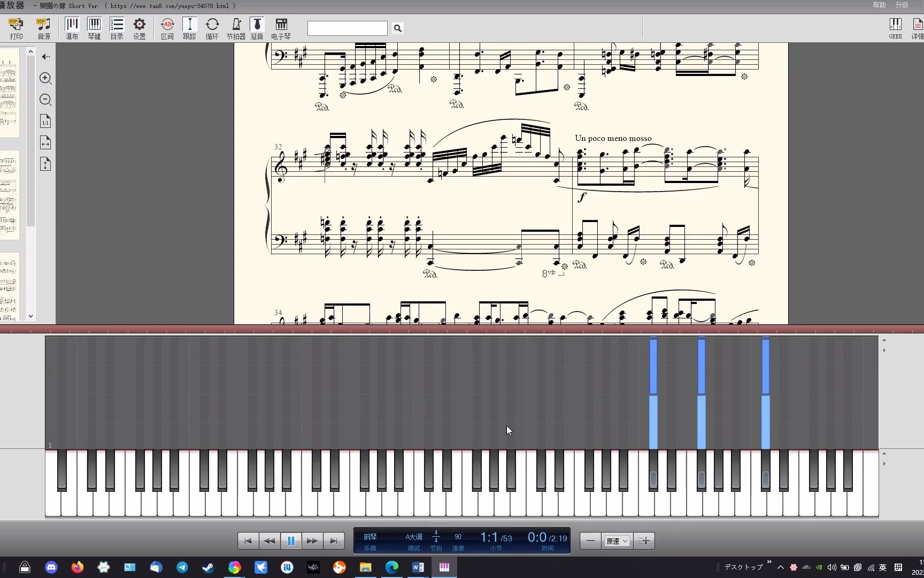Viewport: 924px width, 578px height.
Task: Open the settings (设置) gear
Action: pos(139,28)
